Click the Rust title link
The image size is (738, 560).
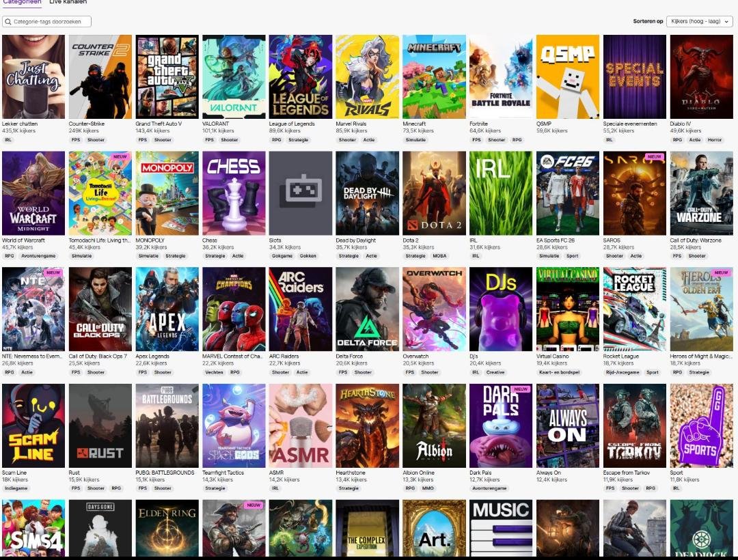click(x=74, y=473)
